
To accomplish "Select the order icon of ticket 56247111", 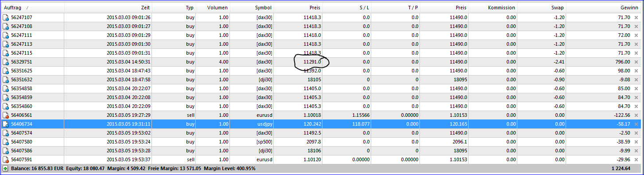I will (x=6, y=35).
